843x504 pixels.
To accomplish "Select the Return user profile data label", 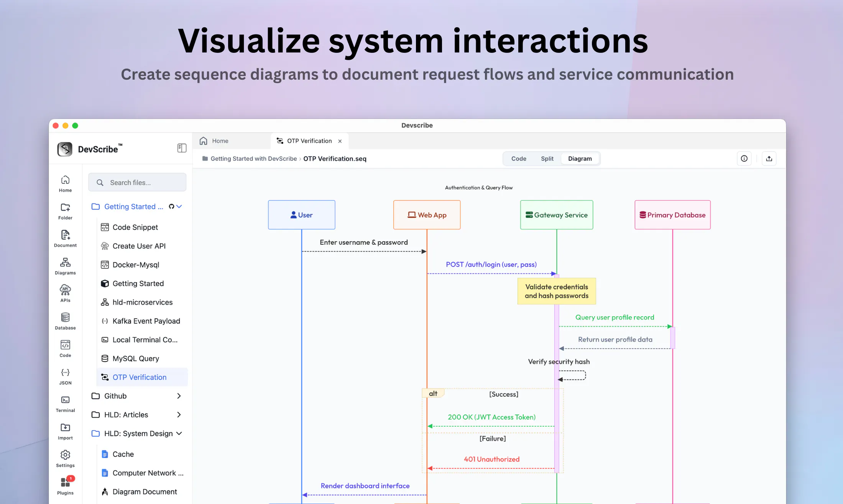I will pos(615,340).
